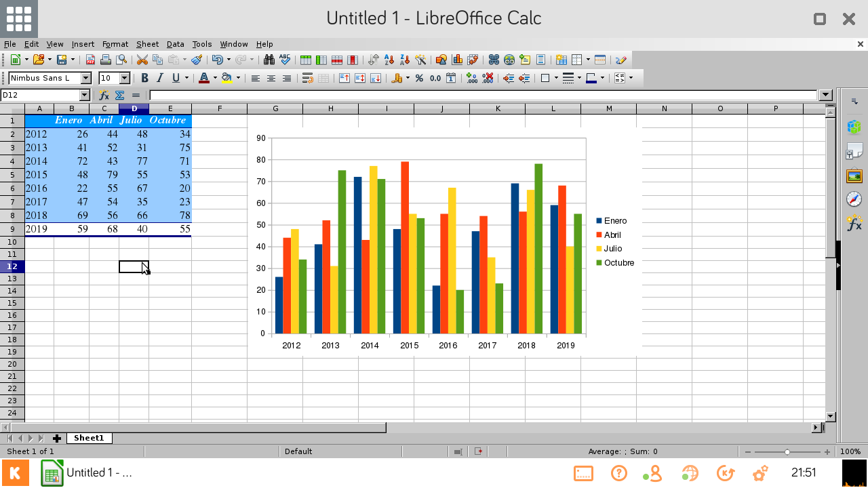Open Find & Replace binoculars icon
This screenshot has height=488, width=868.
pyautogui.click(x=269, y=60)
